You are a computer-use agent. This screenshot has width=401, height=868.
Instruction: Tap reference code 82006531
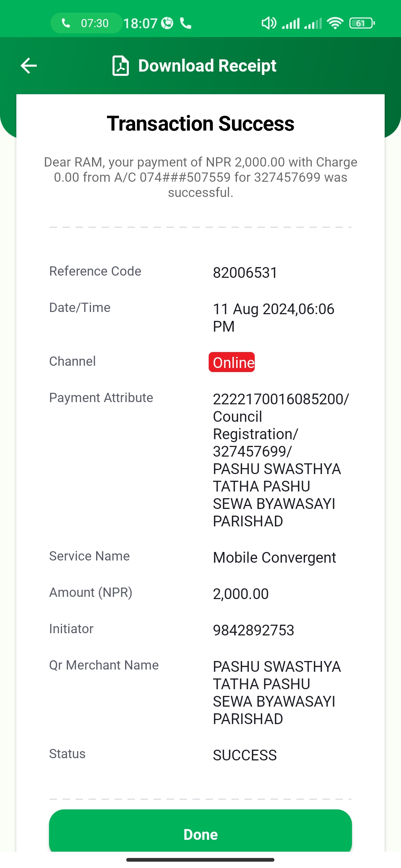(x=245, y=273)
